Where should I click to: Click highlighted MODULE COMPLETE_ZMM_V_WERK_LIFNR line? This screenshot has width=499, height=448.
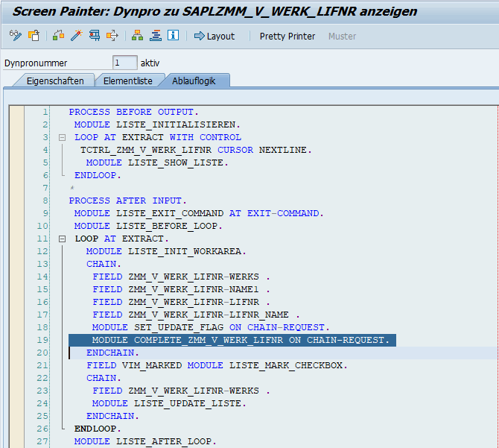pyautogui.click(x=232, y=340)
